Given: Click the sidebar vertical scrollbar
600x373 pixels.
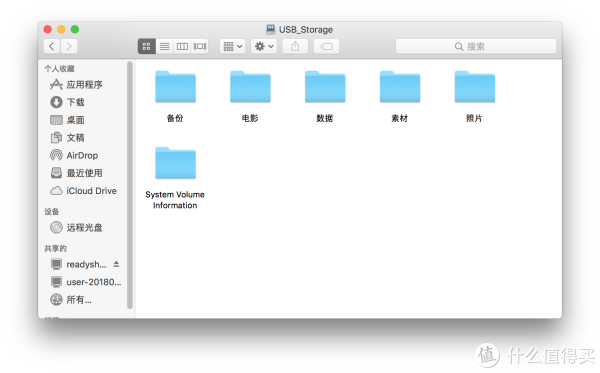Looking at the screenshot, I should [x=130, y=185].
